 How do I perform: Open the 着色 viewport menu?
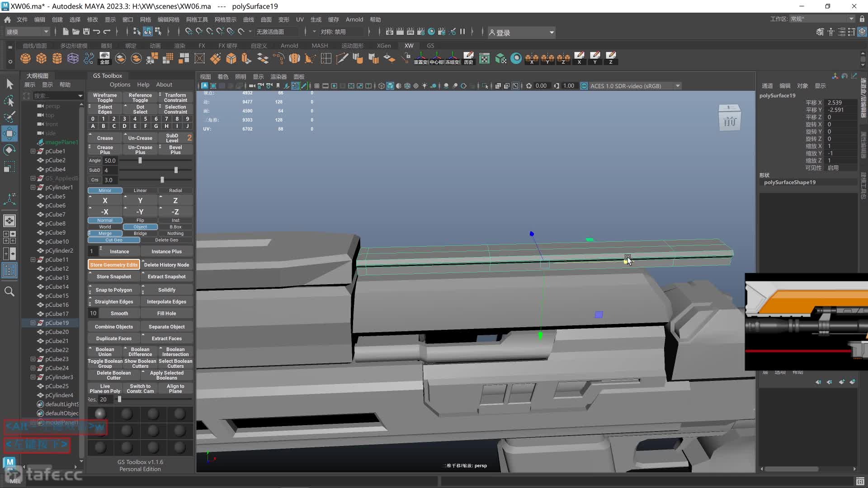coord(223,77)
